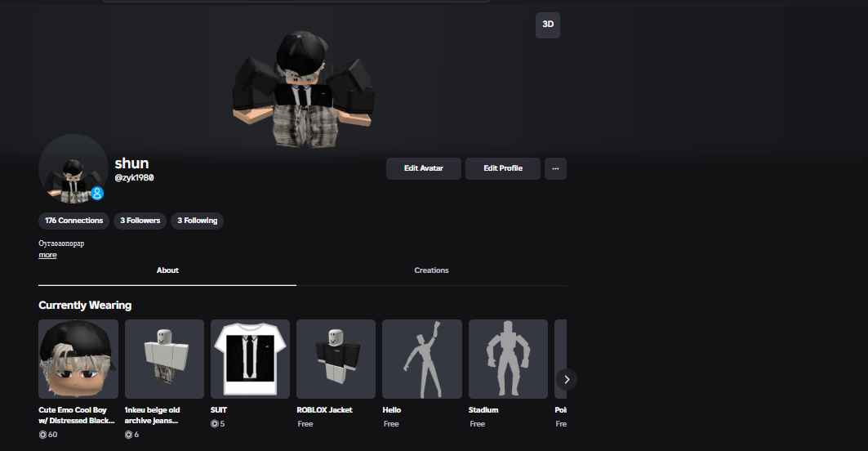Click the Robux icon beside price 6
Viewport: 868px width, 451px height.
tap(128, 435)
